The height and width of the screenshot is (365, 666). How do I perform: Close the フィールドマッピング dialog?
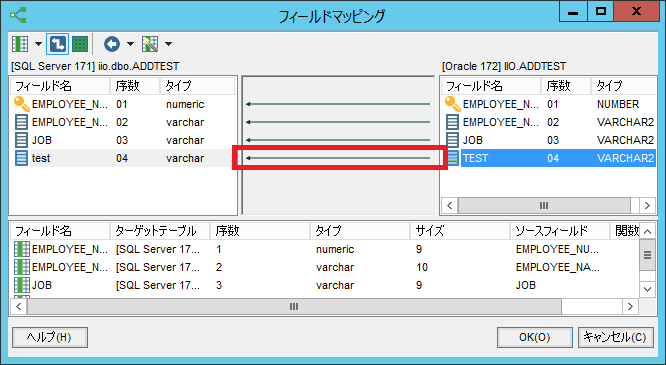[x=636, y=11]
